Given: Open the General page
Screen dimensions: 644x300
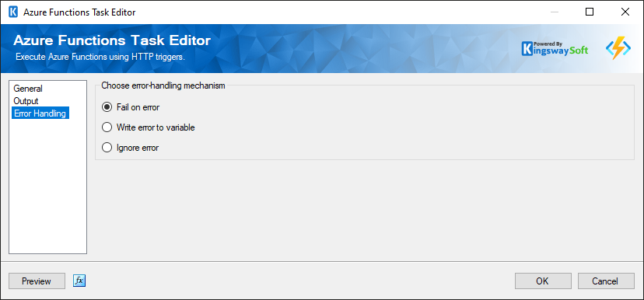Looking at the screenshot, I should (28, 89).
